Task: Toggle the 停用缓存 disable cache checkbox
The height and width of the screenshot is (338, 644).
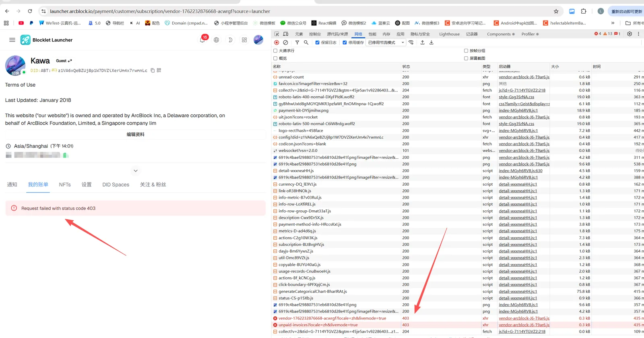Action: pos(345,42)
